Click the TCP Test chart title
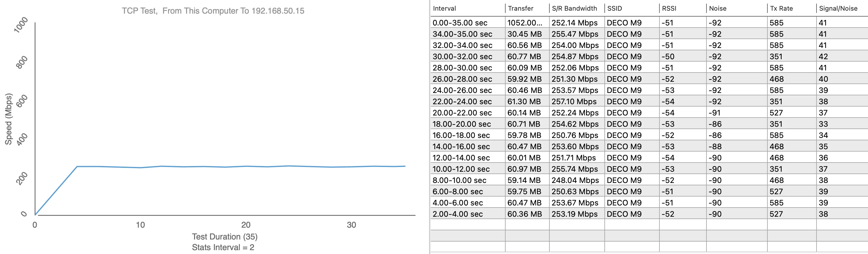The image size is (868, 254). pyautogui.click(x=213, y=11)
